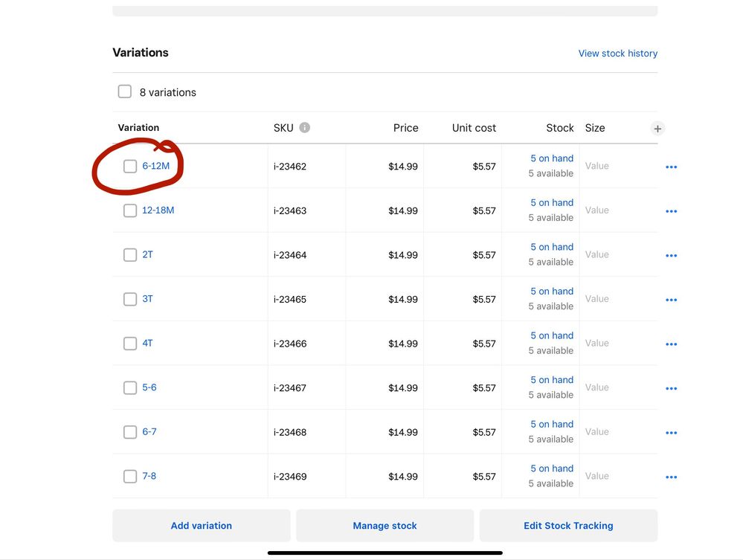Check the 6-7 variation checkbox
Viewport: 743px width, 560px height.
[x=130, y=432]
